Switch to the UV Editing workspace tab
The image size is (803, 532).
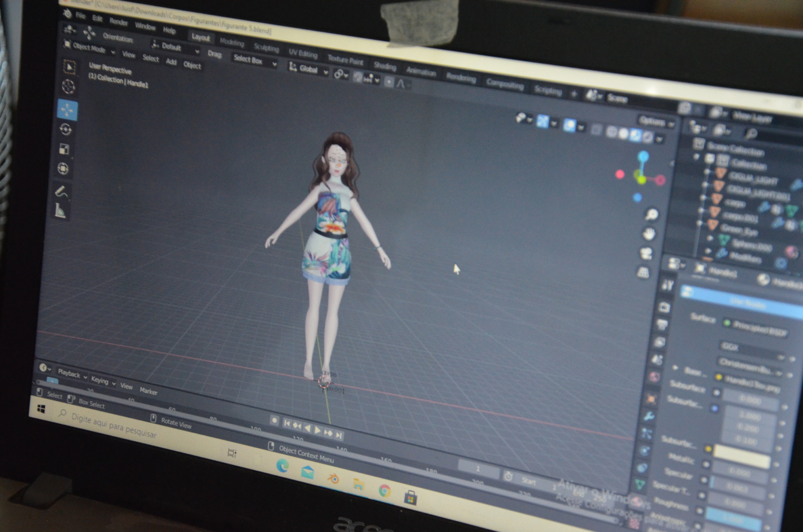[x=303, y=53]
